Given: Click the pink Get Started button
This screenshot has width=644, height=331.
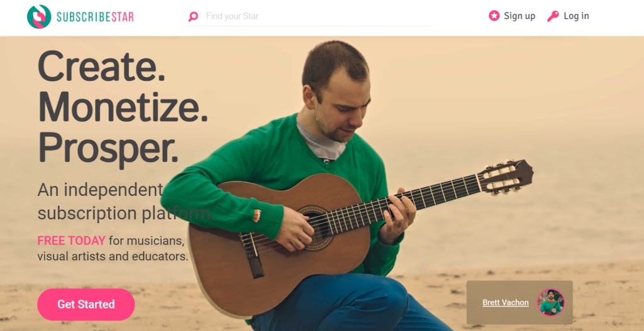Looking at the screenshot, I should click(86, 305).
